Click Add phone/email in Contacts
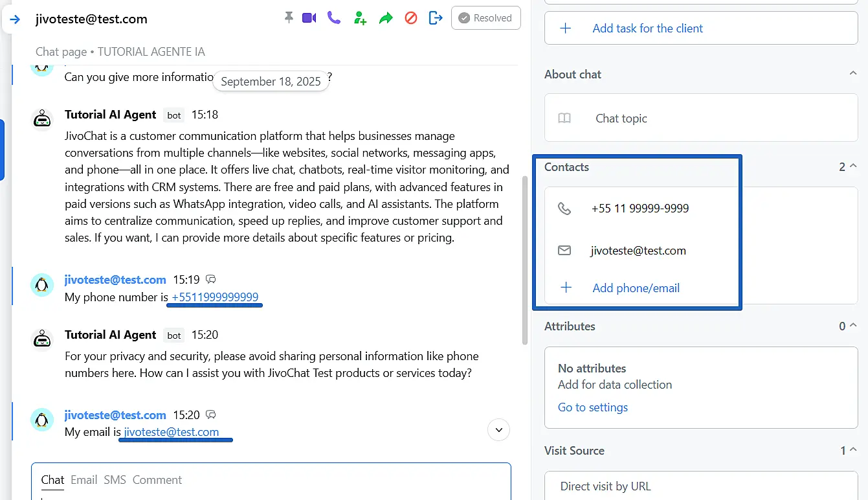 pyautogui.click(x=636, y=288)
